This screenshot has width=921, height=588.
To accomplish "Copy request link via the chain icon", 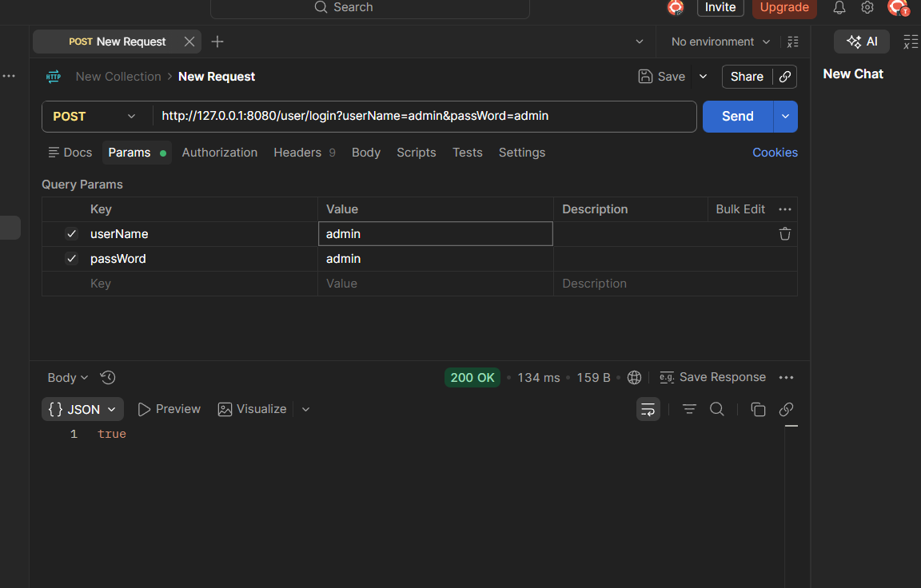I will 785,77.
